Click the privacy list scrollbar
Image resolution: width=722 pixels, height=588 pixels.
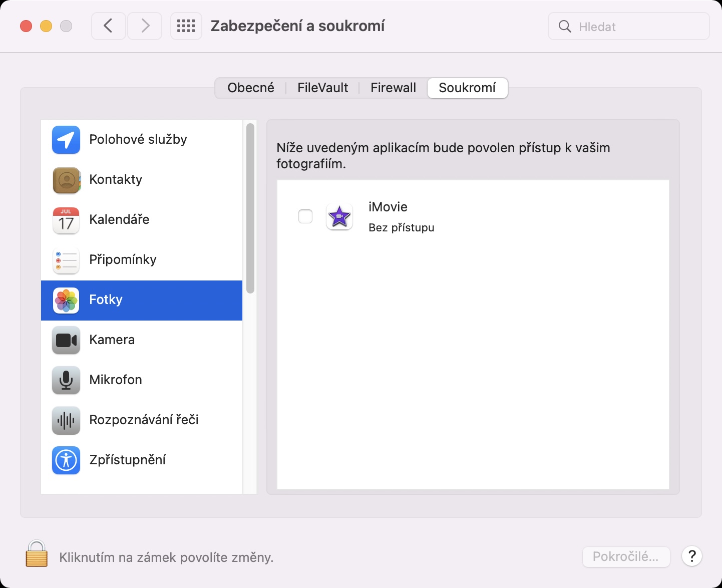(x=250, y=208)
